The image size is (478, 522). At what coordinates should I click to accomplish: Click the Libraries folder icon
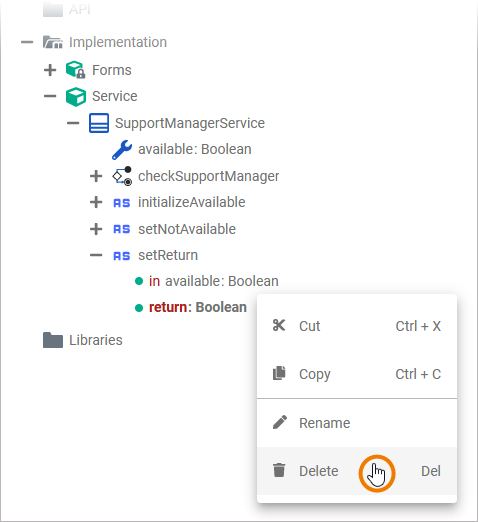tap(53, 340)
